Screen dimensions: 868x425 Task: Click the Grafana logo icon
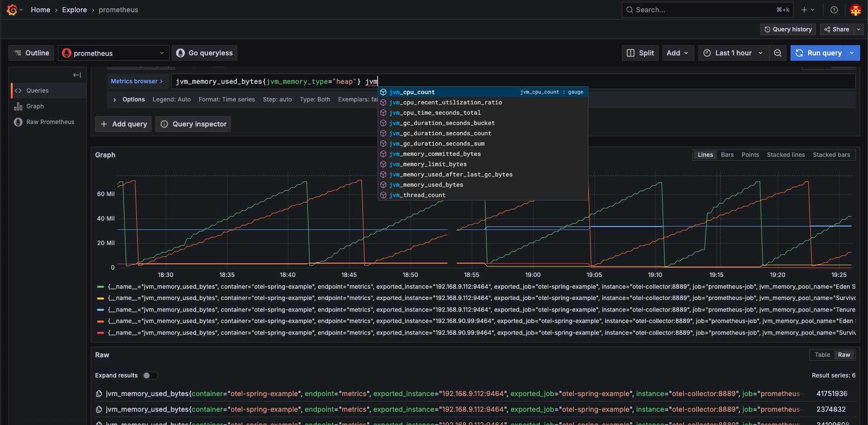pos(12,10)
